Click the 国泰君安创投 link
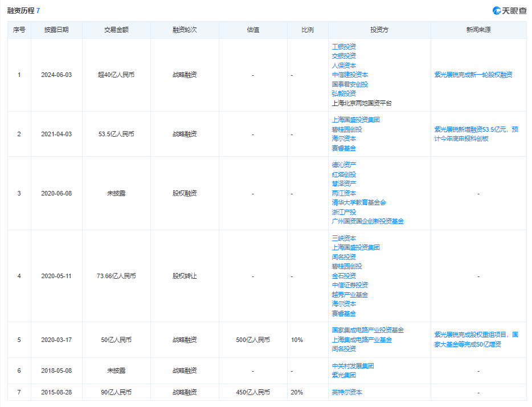 pyautogui.click(x=350, y=84)
